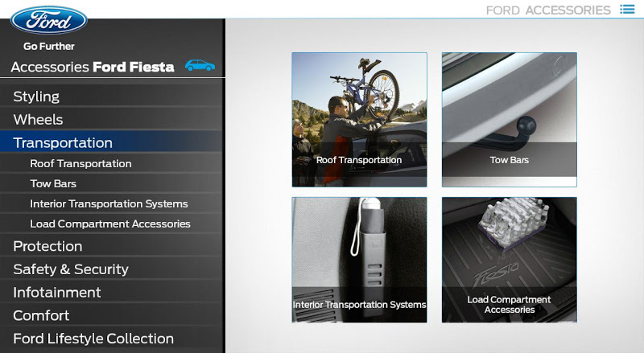644x353 pixels.
Task: Open the Comfort category
Action: 112,315
